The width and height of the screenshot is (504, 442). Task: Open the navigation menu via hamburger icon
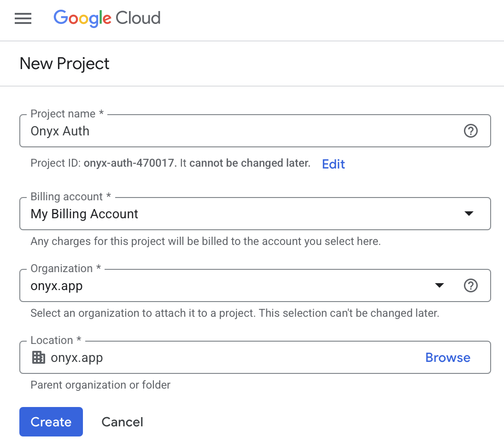[x=23, y=18]
